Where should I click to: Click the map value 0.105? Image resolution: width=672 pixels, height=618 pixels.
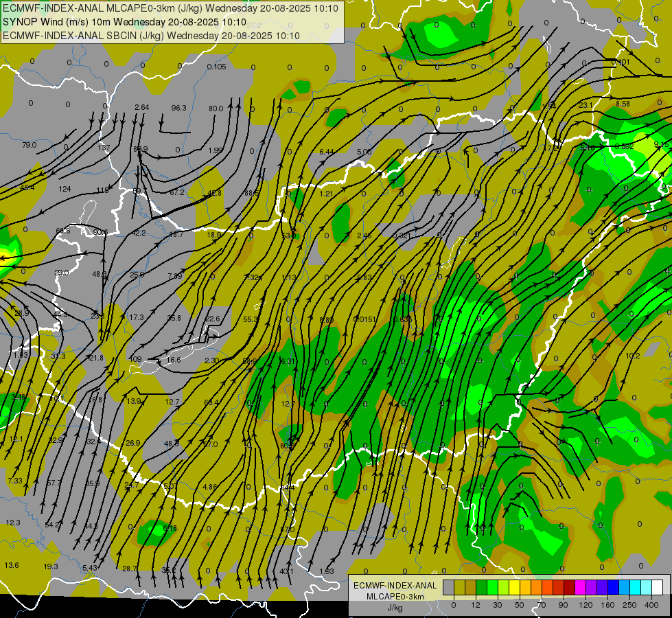point(216,67)
